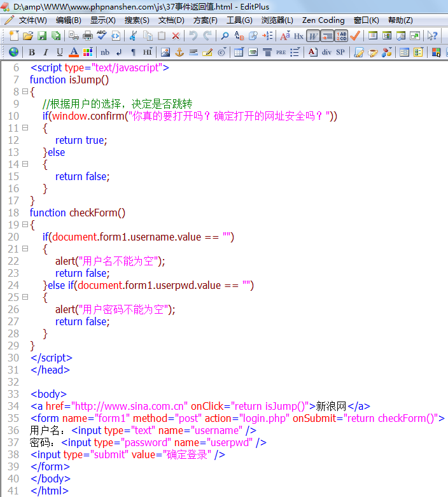Undo the last edit
The height and width of the screenshot is (497, 448).
[193, 36]
